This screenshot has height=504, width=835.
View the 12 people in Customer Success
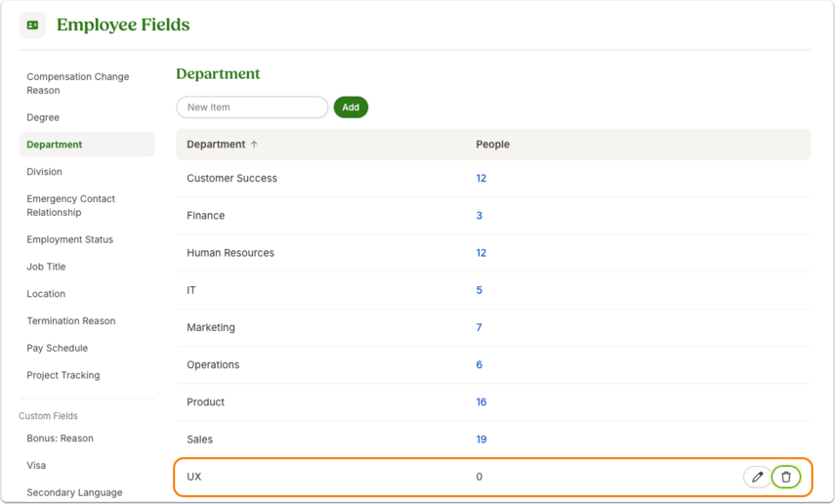(x=480, y=179)
